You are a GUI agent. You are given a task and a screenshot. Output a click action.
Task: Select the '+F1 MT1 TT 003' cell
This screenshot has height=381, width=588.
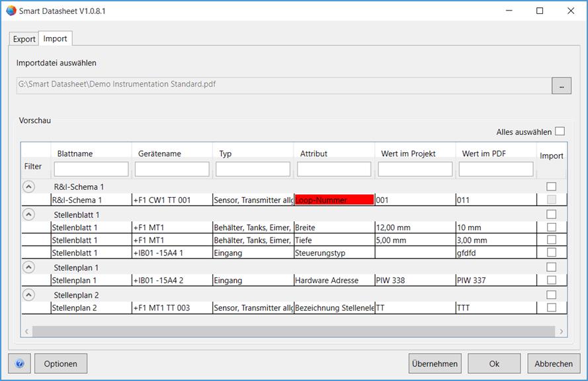tap(172, 308)
